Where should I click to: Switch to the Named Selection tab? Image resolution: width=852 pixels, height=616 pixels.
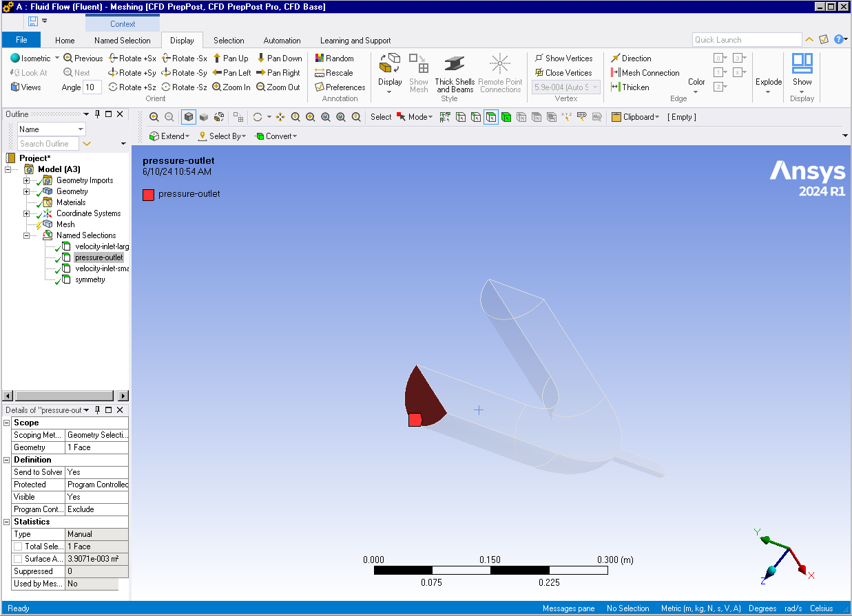(122, 41)
